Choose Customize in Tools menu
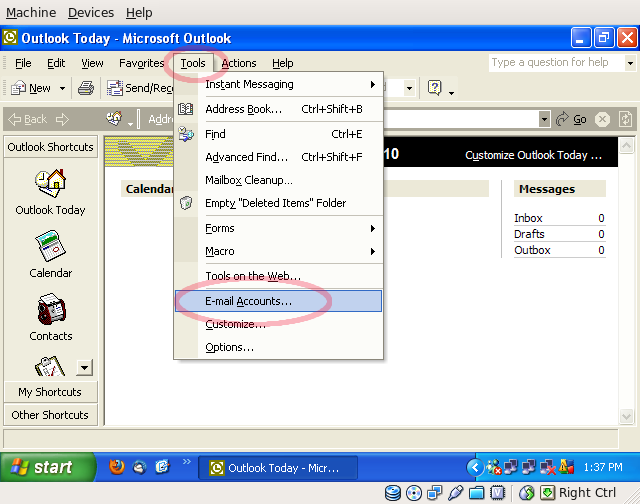 (279, 324)
